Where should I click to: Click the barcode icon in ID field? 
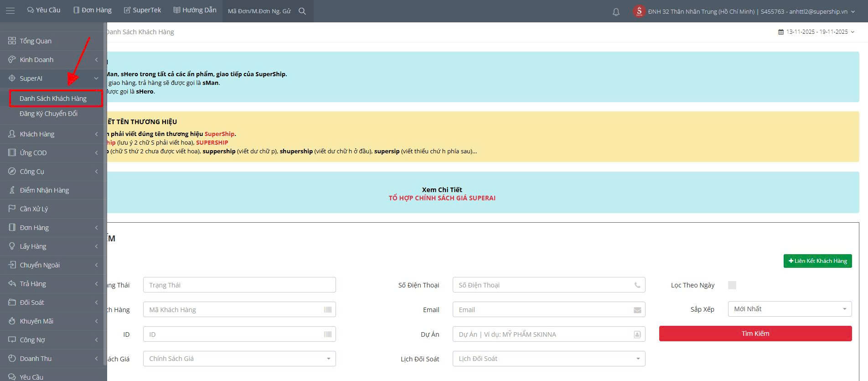click(x=328, y=334)
